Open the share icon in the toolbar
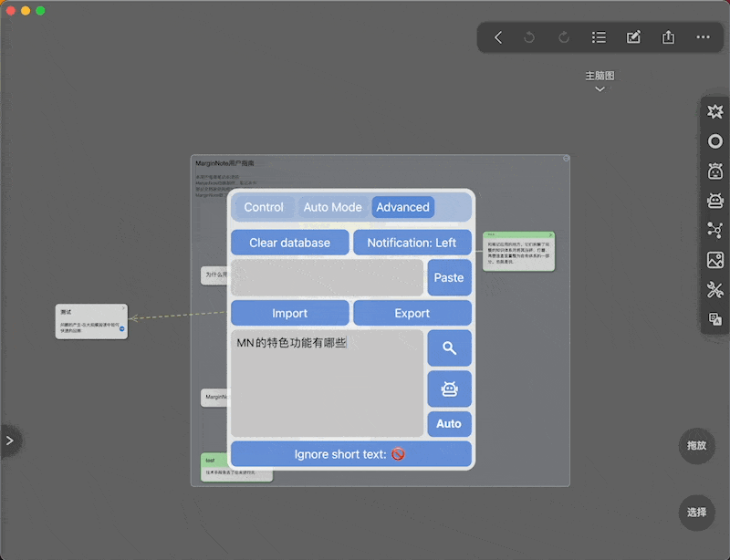730x560 pixels. click(x=668, y=37)
